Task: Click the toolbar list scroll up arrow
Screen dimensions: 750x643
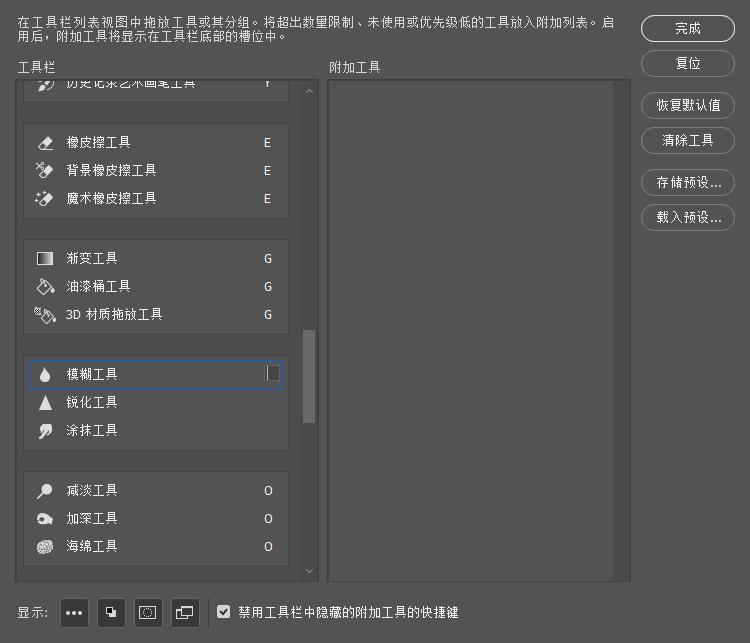Action: (309, 91)
